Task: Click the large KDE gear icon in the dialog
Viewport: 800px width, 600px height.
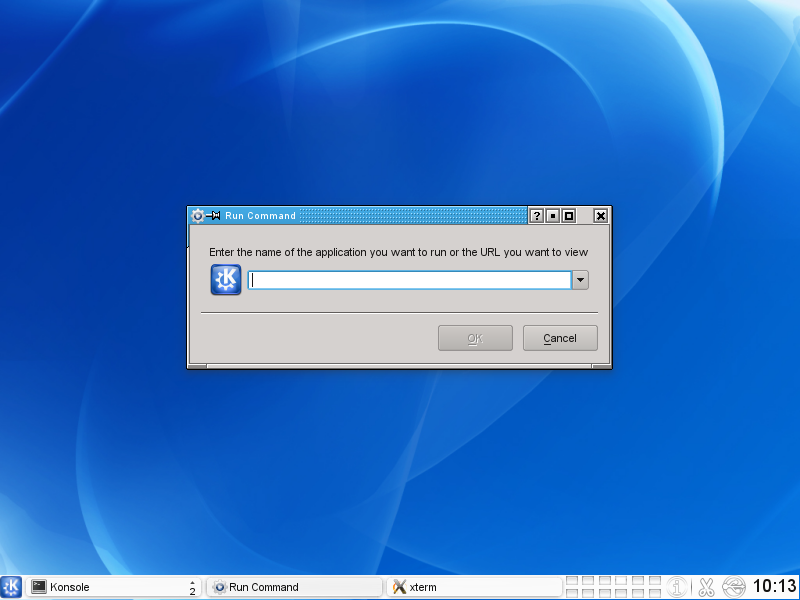Action: point(226,280)
